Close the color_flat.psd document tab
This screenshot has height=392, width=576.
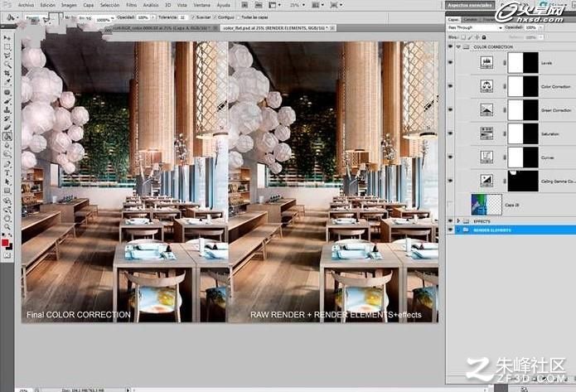(332, 28)
